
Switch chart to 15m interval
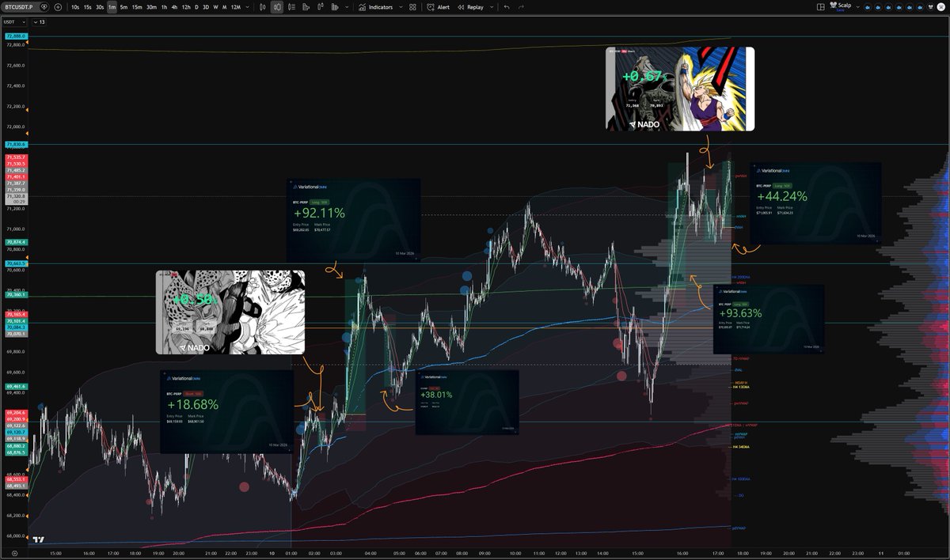137,7
